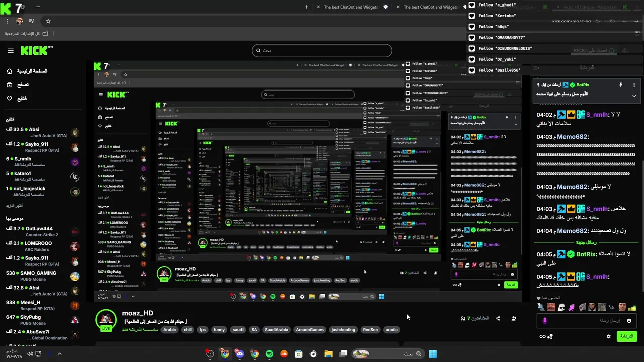Click in the إرسال رسالة chat message box
The image size is (644, 362).
click(586, 321)
